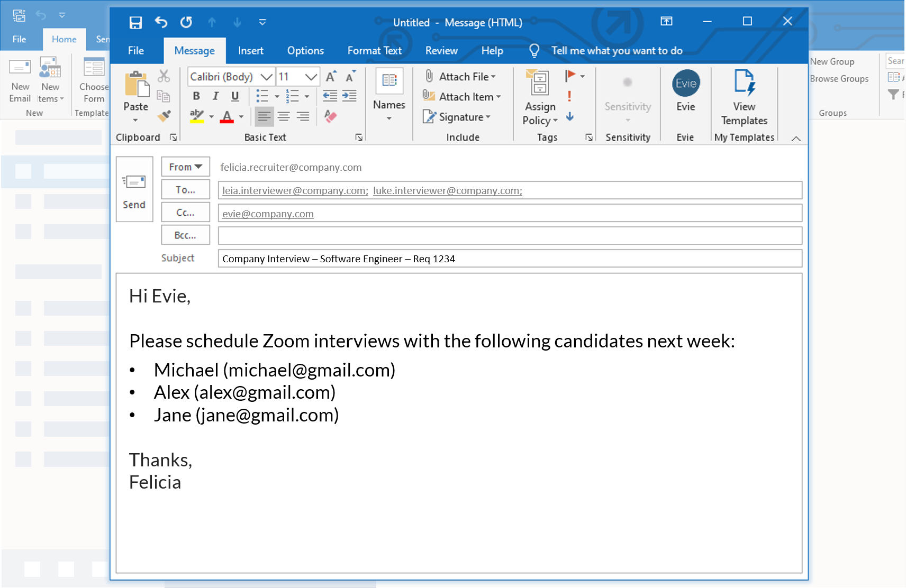Open the font color red swatch
Viewport: 906px width, 588px height.
coord(227,116)
